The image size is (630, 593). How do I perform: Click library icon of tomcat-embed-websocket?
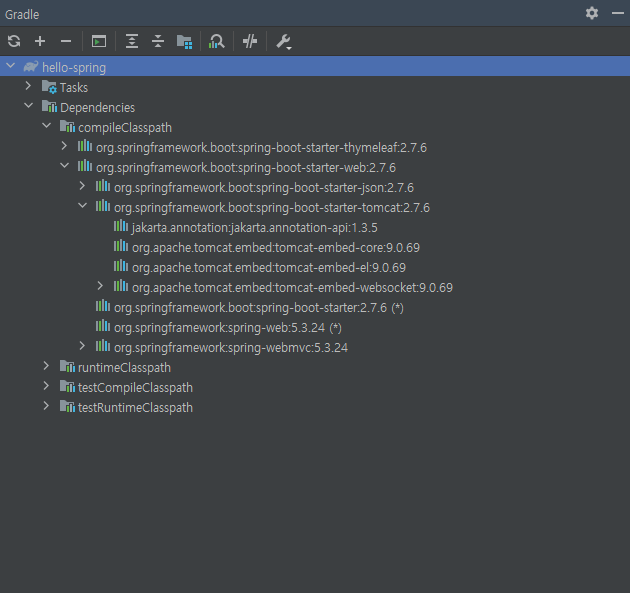[x=121, y=286]
